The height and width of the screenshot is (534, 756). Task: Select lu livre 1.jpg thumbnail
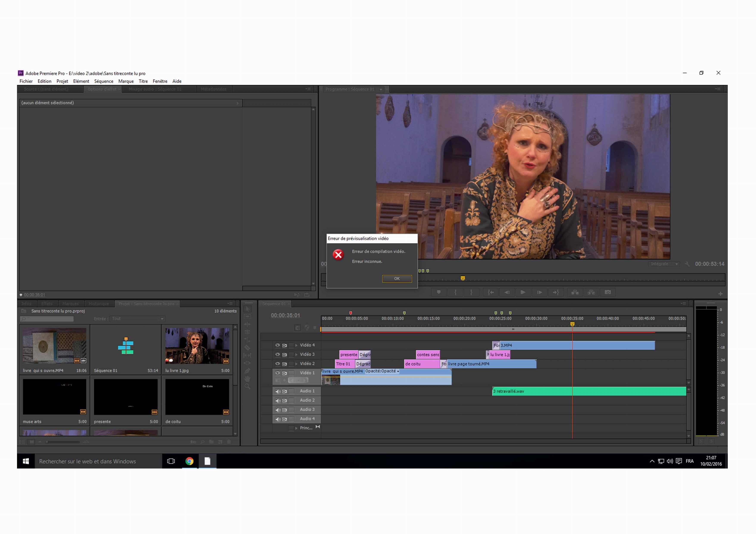(x=197, y=346)
